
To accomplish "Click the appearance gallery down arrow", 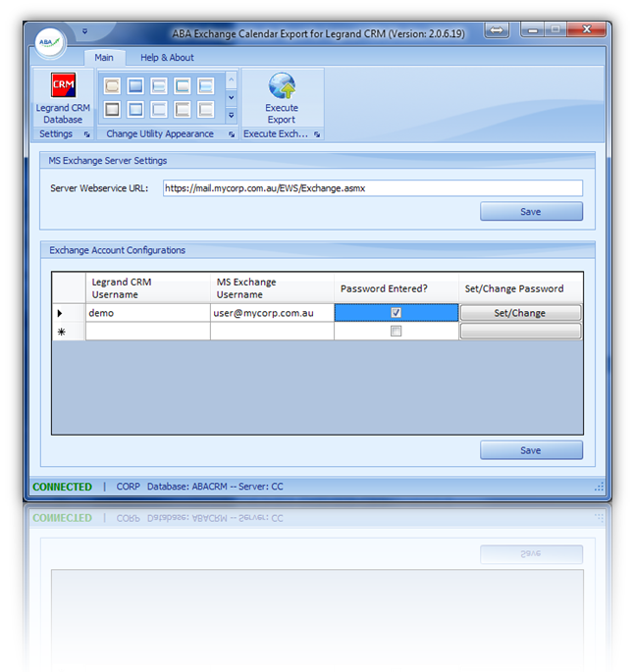I will pos(231,97).
